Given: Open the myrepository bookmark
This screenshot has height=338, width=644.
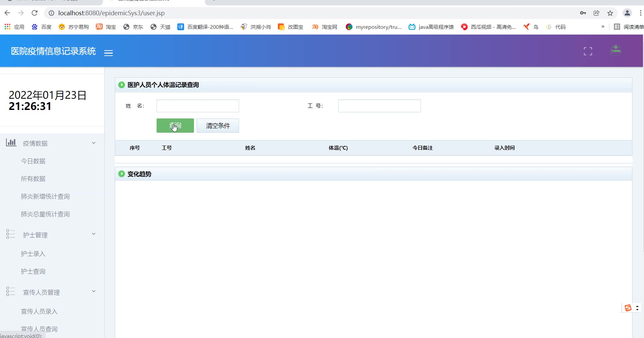Looking at the screenshot, I should (374, 27).
